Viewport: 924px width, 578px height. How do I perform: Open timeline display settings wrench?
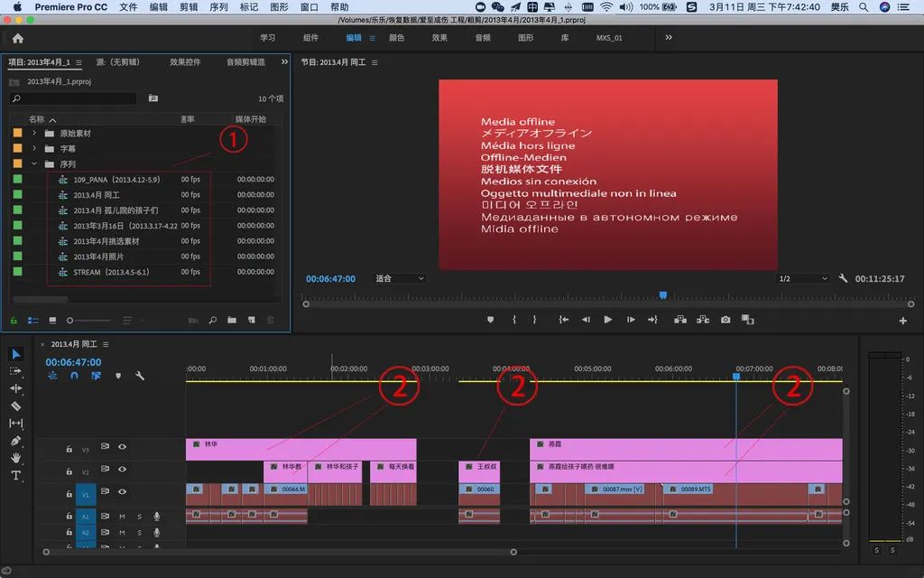[140, 376]
